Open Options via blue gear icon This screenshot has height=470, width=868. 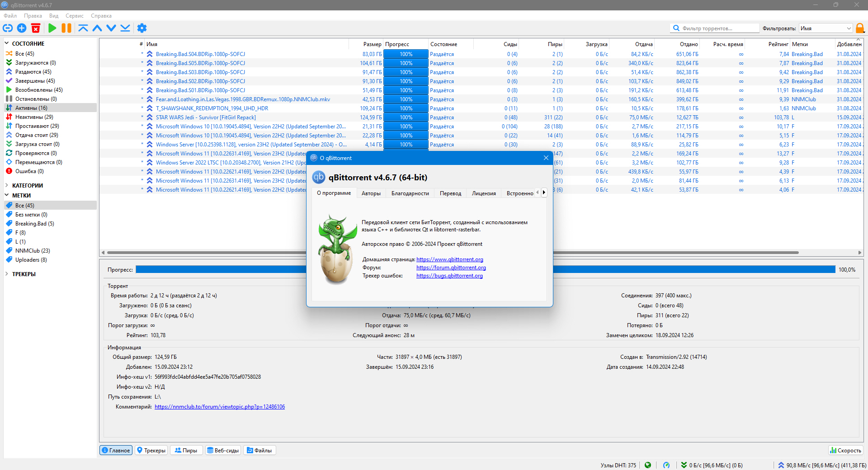[142, 28]
